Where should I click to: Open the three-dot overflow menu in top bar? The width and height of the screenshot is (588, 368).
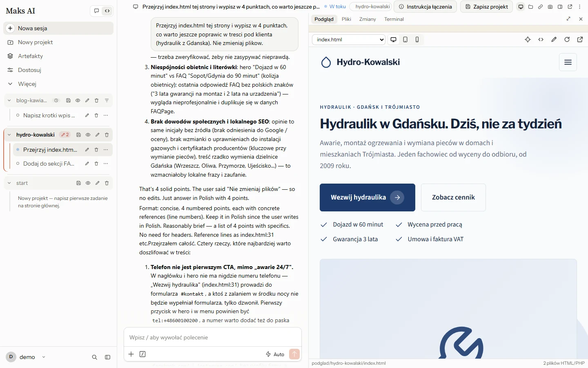[579, 7]
